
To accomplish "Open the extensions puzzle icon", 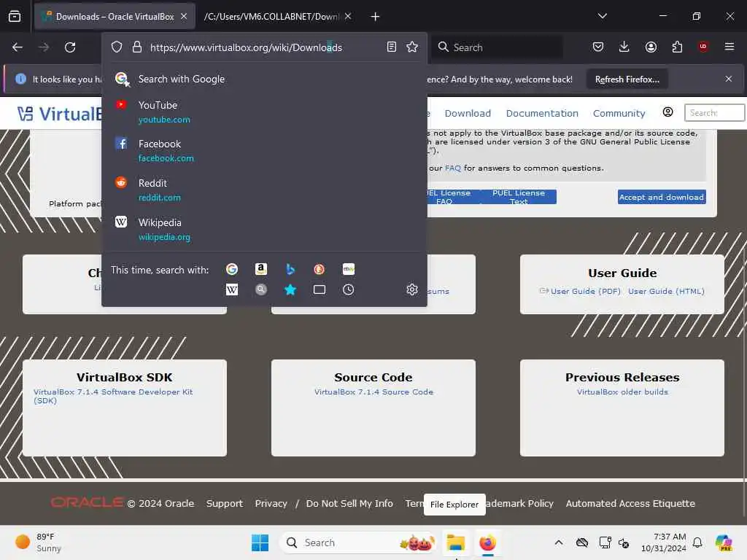I will (x=677, y=47).
